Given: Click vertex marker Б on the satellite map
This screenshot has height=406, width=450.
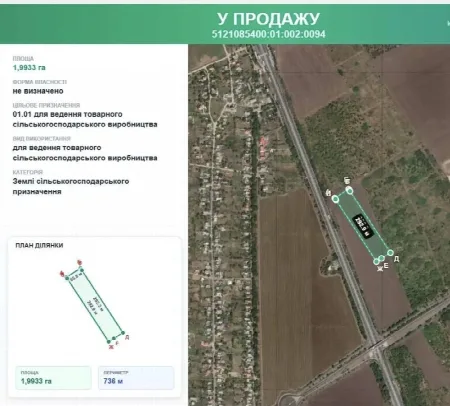Looking at the screenshot, I should click(x=349, y=190).
